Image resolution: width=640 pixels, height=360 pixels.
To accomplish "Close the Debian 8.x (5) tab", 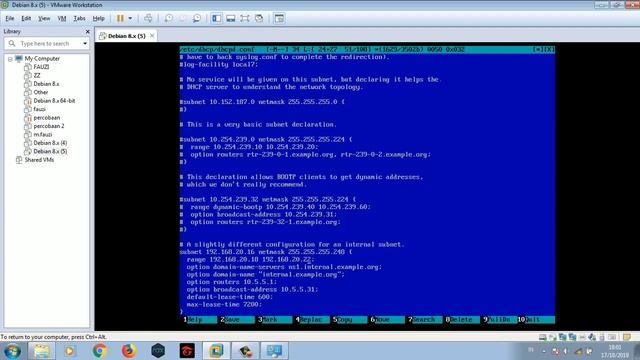I will [152, 36].
